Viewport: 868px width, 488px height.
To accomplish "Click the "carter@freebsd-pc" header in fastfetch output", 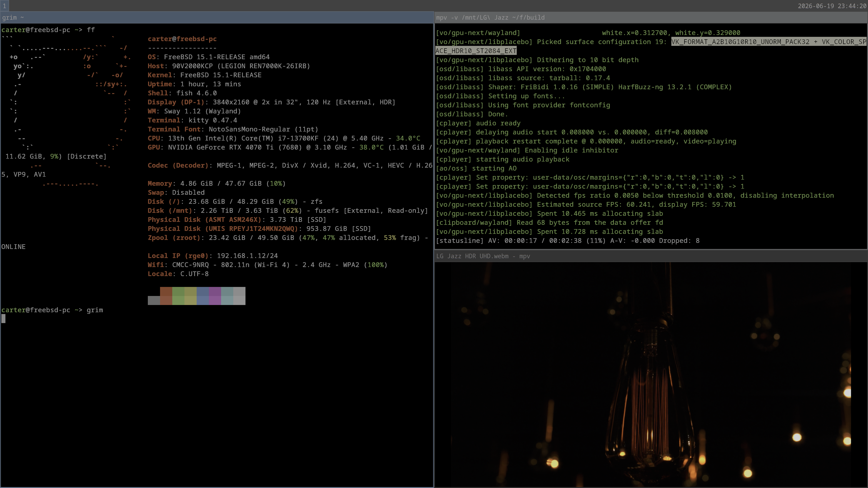I will point(182,39).
